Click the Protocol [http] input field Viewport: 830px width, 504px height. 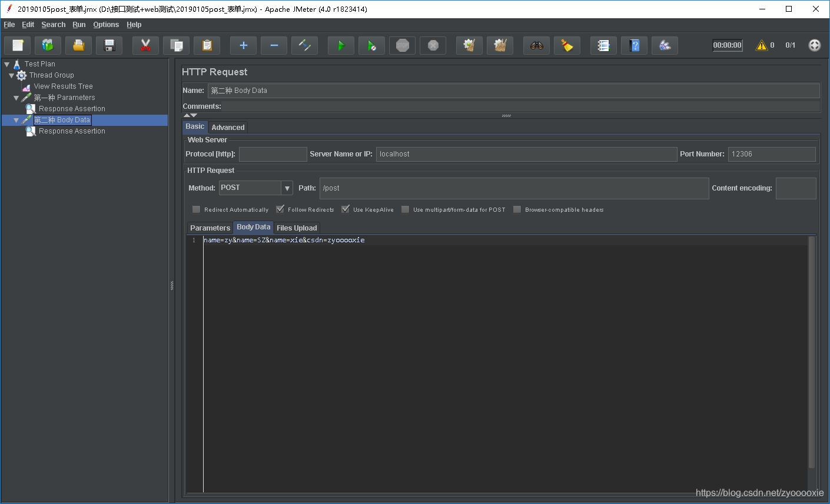(x=273, y=154)
